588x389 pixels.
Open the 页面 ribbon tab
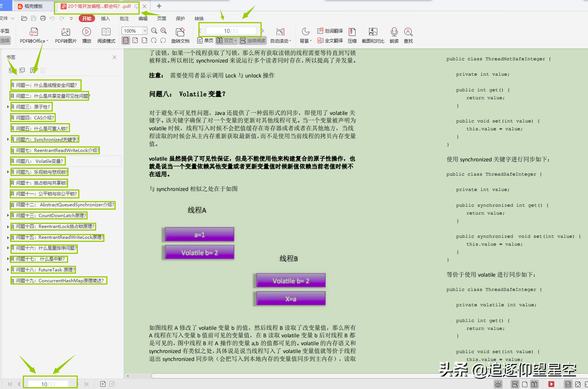tap(162, 18)
